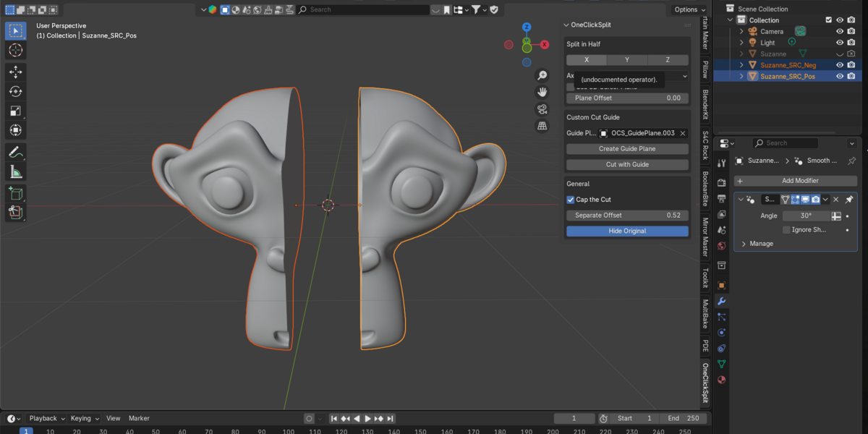The image size is (868, 434).
Task: Click the play animation button
Action: point(367,418)
